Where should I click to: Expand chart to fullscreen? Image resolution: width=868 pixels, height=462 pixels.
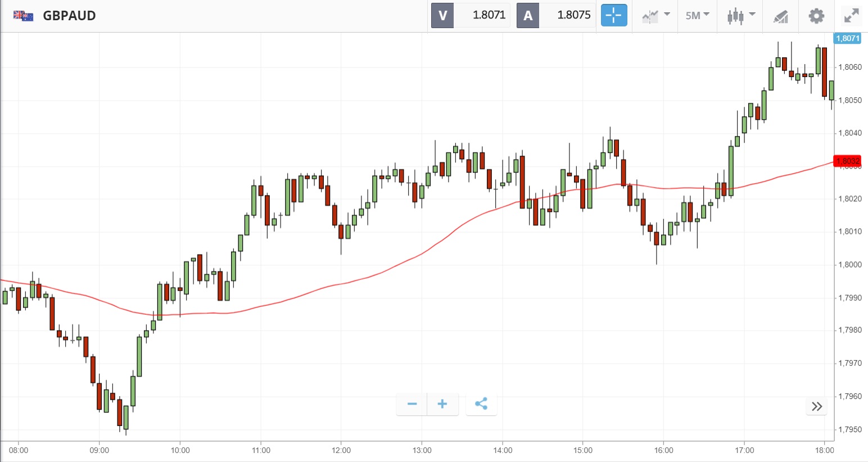coord(852,16)
